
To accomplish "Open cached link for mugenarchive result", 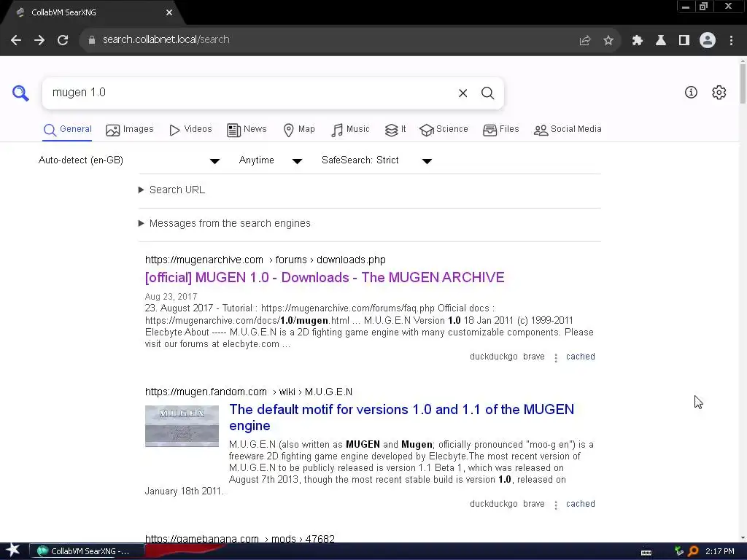I will [580, 357].
